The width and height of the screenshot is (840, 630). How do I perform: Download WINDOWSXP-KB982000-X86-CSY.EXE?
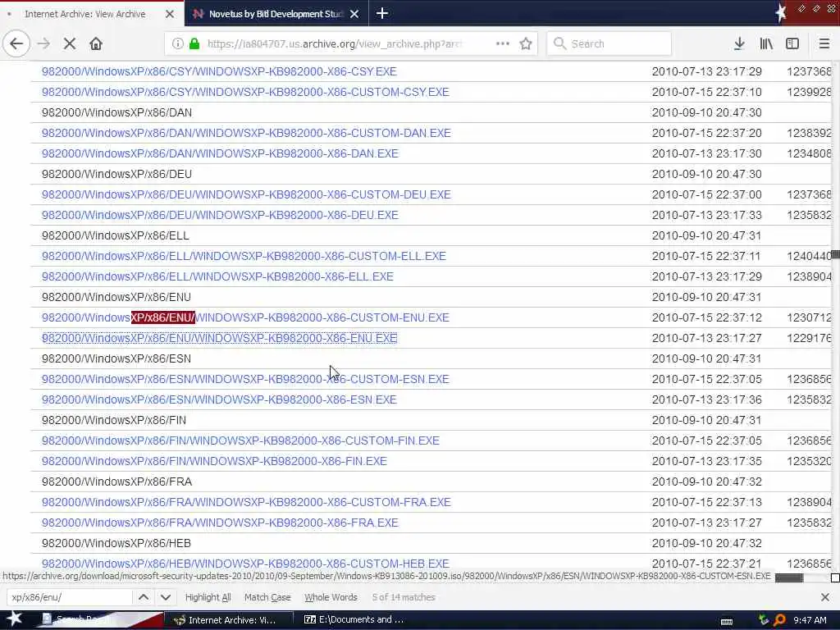coord(219,71)
